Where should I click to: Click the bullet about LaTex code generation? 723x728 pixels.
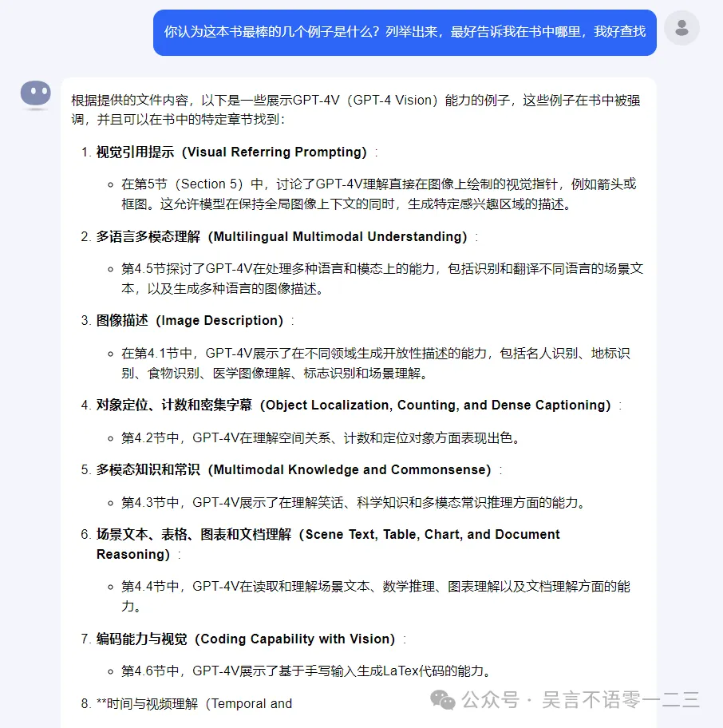click(306, 671)
